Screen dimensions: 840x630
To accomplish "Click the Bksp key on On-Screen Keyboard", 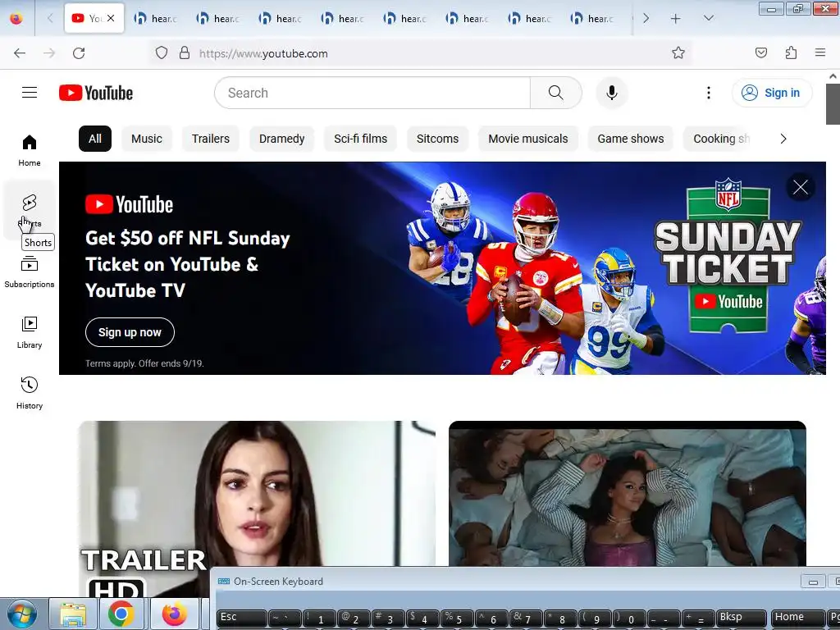I will pyautogui.click(x=742, y=619).
